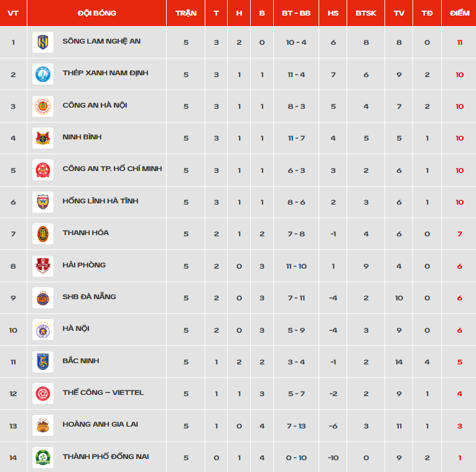Select the Ninh Bình club crest
Screen dimensions: 476x472
tap(43, 138)
